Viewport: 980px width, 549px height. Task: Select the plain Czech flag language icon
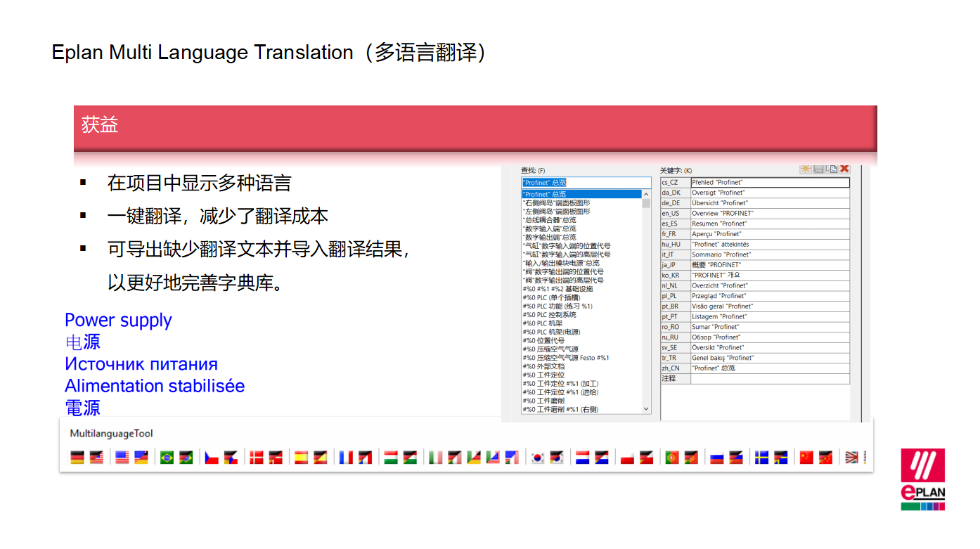pyautogui.click(x=212, y=458)
